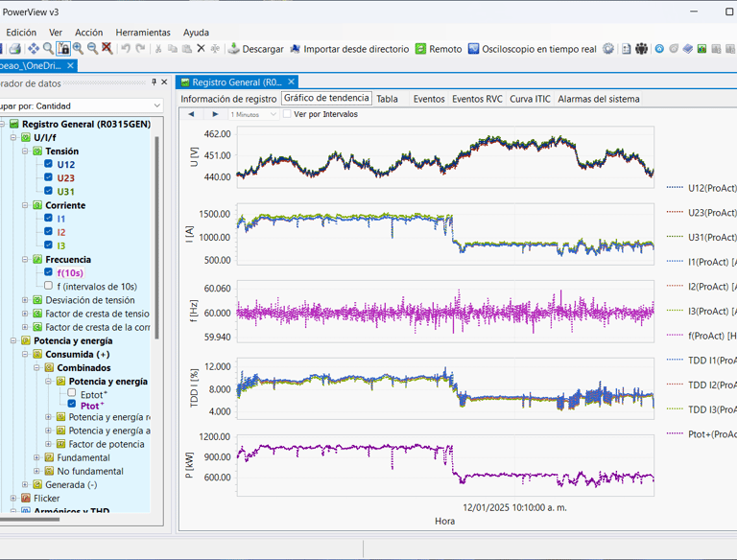Open the Eventos RVC tab
737x560 pixels.
pyautogui.click(x=477, y=99)
